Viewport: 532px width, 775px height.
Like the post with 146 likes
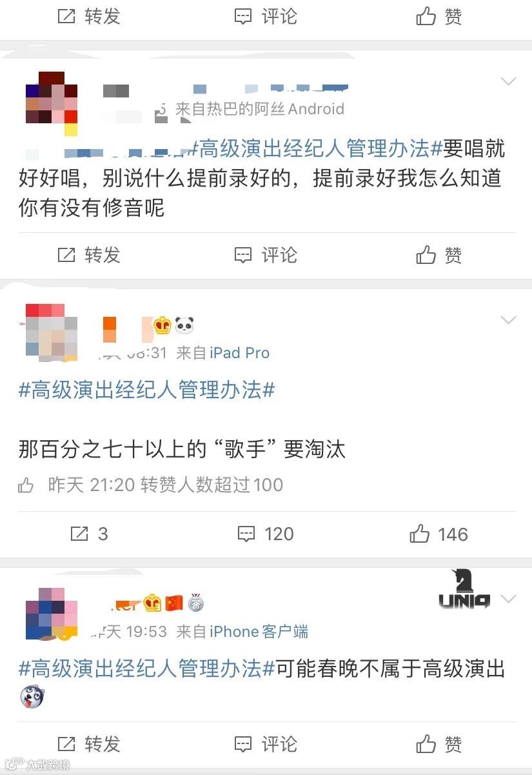(439, 534)
